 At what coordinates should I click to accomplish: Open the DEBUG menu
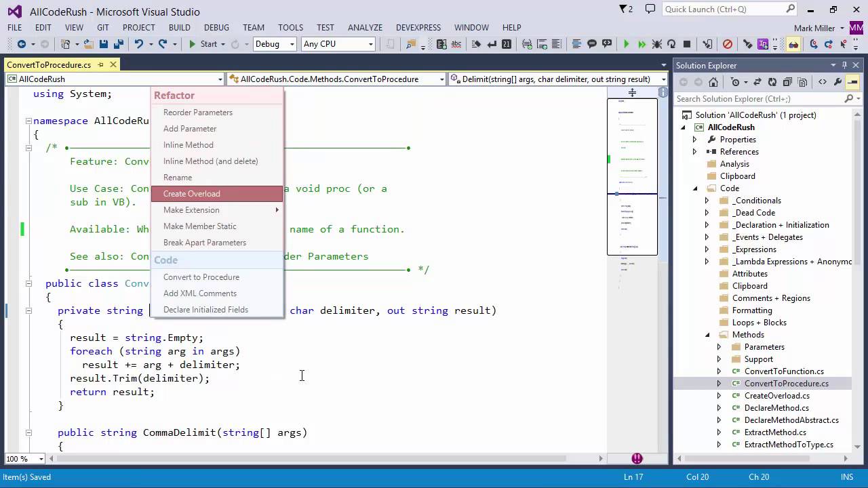pyautogui.click(x=217, y=28)
